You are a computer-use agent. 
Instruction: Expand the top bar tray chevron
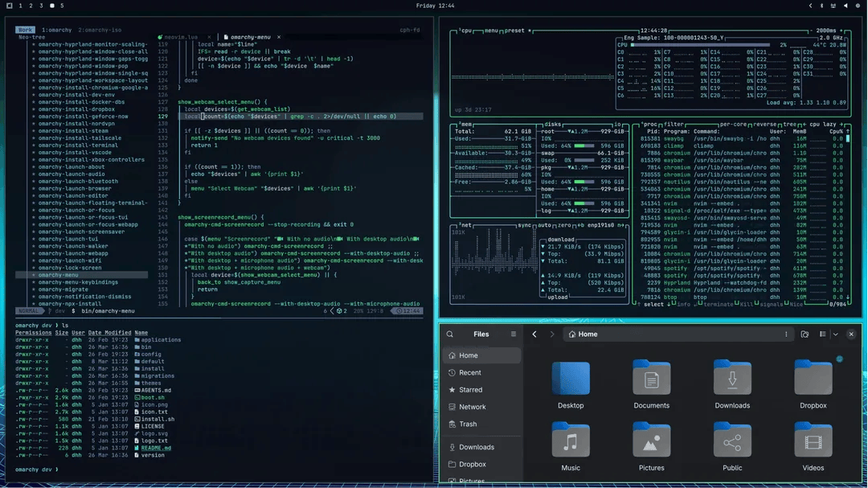(810, 6)
